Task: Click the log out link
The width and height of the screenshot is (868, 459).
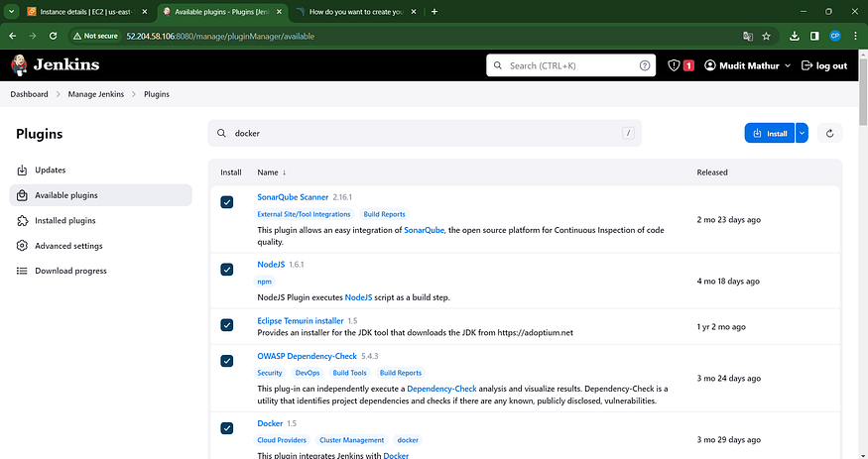Action: [x=824, y=65]
